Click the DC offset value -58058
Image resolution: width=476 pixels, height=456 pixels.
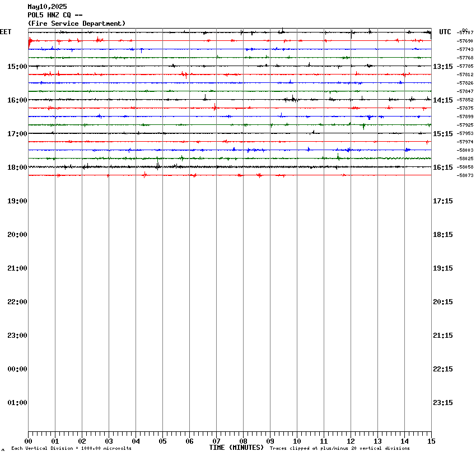pyautogui.click(x=465, y=167)
